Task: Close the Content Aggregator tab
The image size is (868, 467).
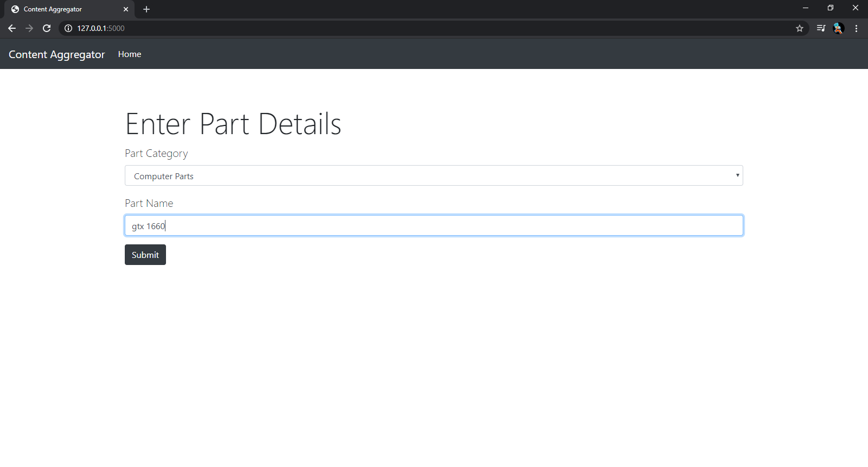Action: [x=126, y=9]
